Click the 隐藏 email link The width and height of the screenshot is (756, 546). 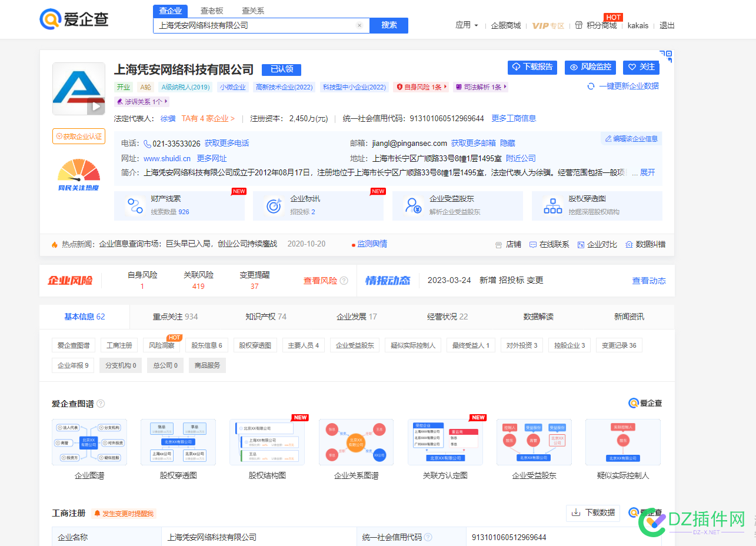[507, 144]
